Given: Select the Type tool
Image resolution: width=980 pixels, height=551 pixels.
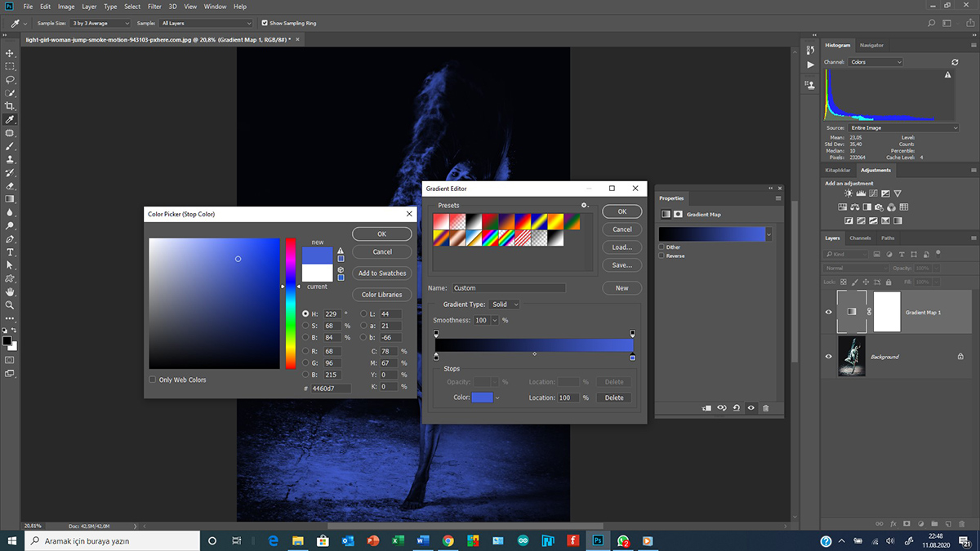Looking at the screenshot, I should coord(10,252).
